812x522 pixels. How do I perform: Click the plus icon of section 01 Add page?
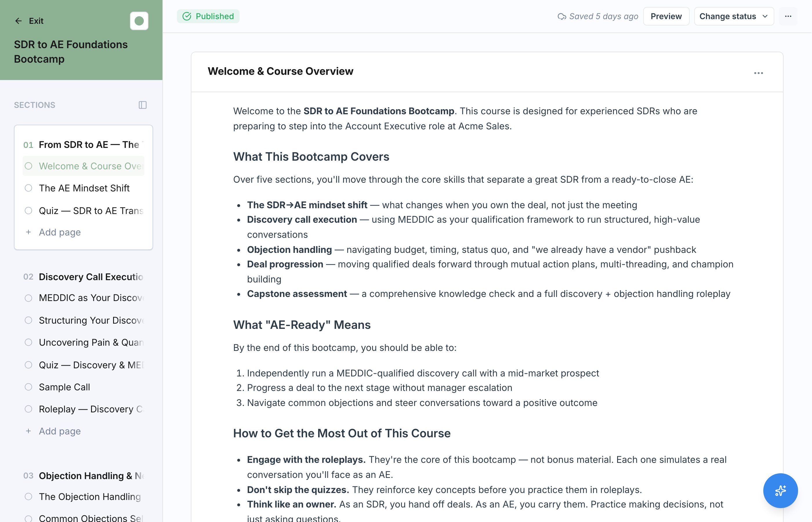[x=28, y=232]
